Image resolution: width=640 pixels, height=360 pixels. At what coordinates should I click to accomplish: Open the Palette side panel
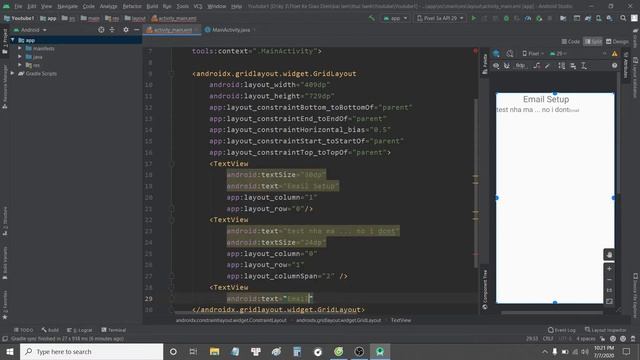485,64
